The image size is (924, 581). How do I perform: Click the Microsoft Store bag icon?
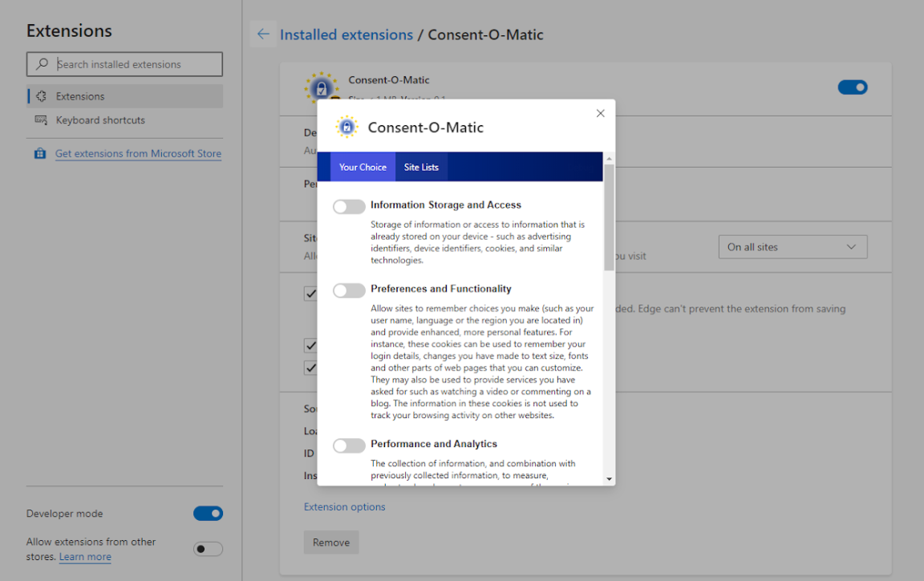click(39, 152)
